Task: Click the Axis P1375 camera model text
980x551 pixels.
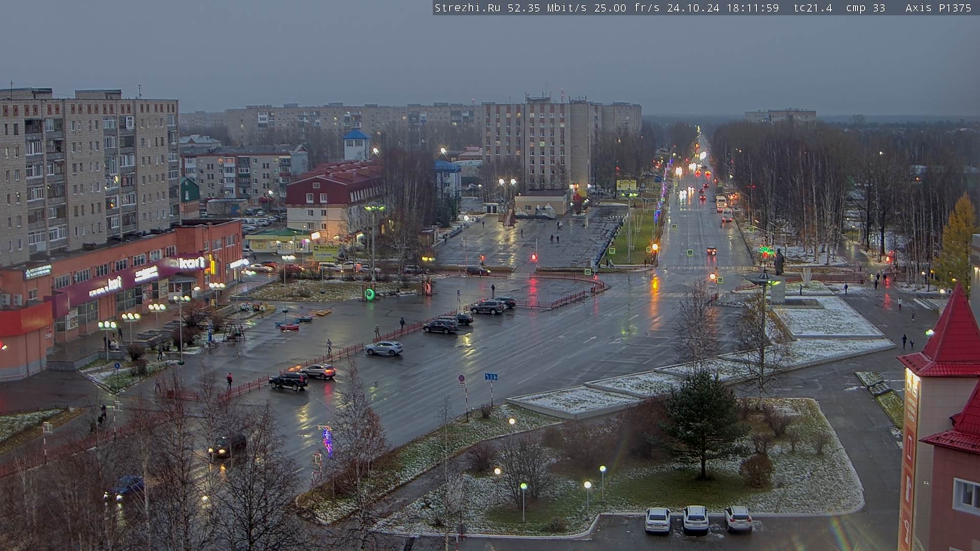Action: click(x=938, y=8)
